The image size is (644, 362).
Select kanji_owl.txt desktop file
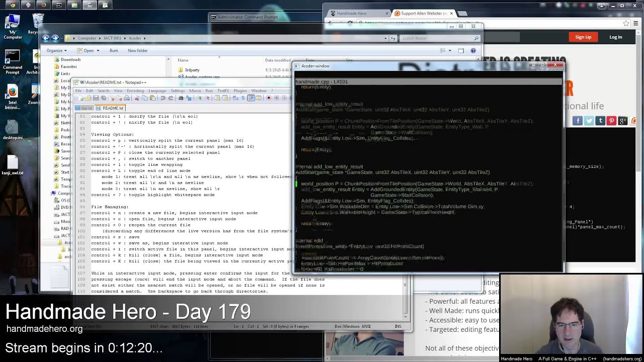12,165
